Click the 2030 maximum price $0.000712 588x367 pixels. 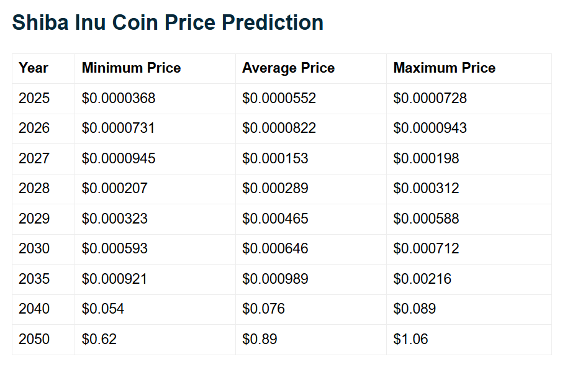(x=426, y=249)
